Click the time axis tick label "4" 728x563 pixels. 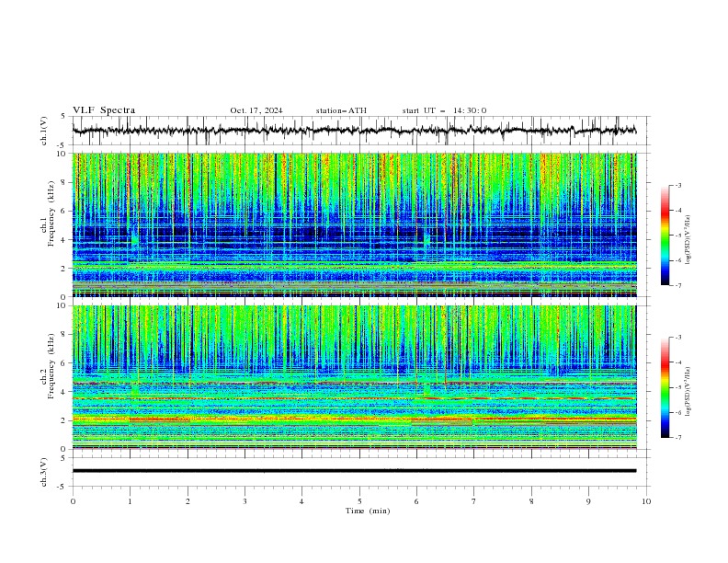point(301,501)
